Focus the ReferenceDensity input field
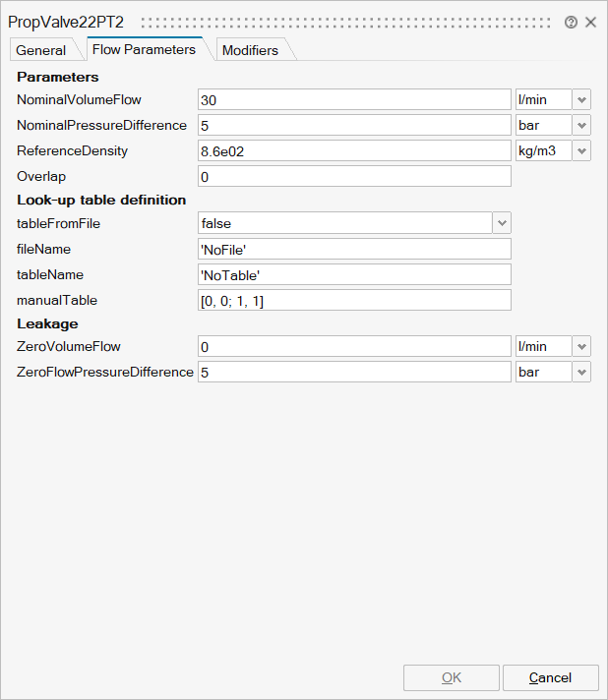The image size is (608, 700). [x=354, y=150]
